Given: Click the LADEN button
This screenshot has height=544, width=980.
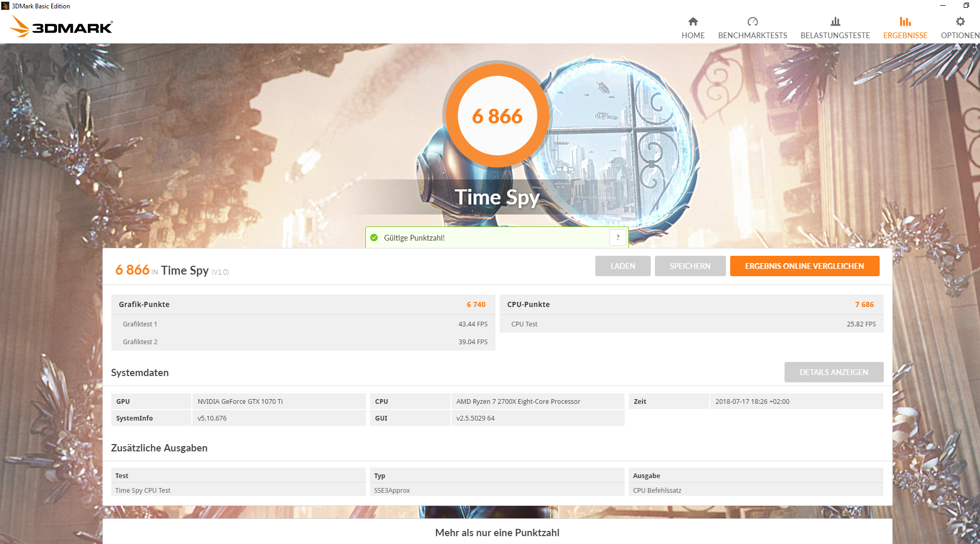Looking at the screenshot, I should click(x=623, y=266).
